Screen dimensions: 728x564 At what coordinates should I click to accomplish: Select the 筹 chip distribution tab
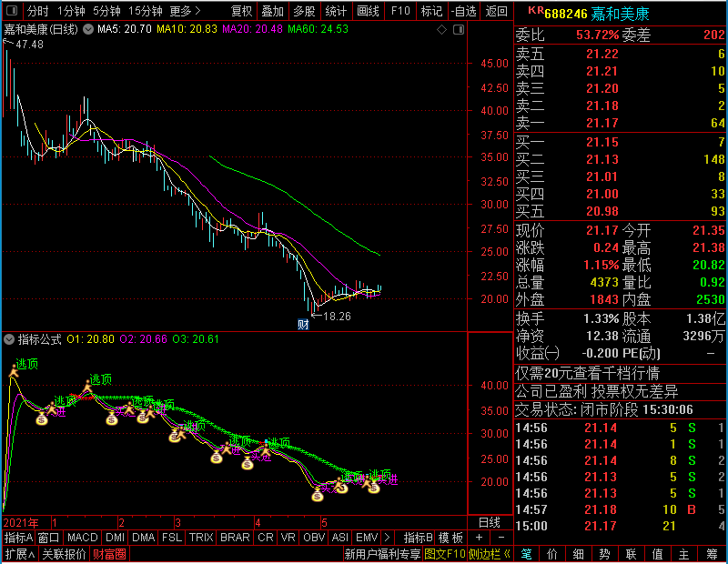[x=712, y=554]
